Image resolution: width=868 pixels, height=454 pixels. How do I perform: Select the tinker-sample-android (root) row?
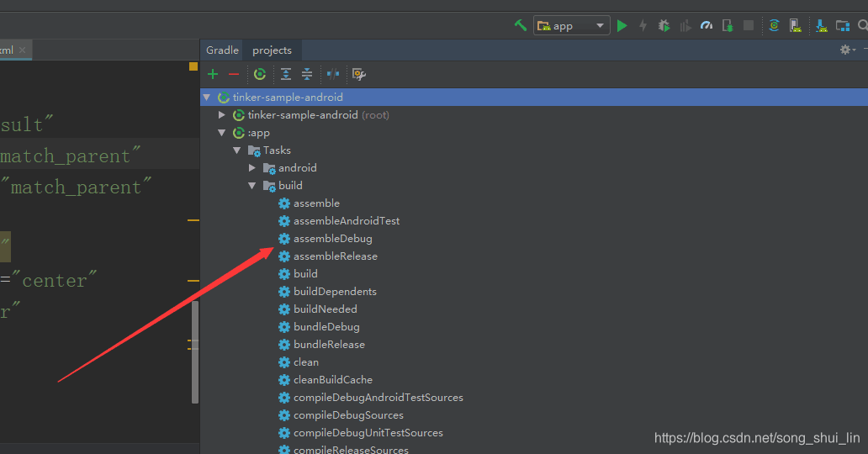coord(534,114)
